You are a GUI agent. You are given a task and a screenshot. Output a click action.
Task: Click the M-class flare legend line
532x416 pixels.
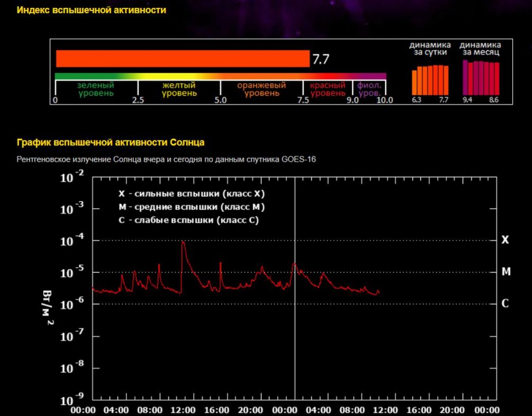pyautogui.click(x=191, y=207)
